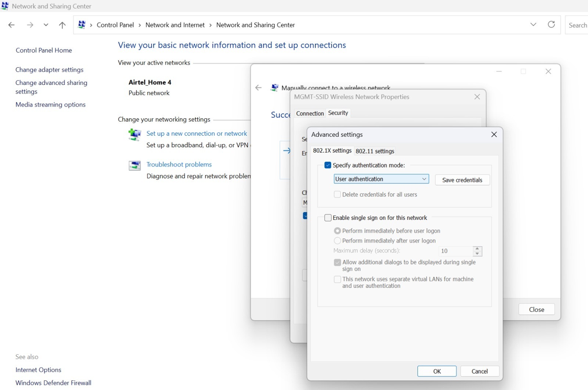Click the Save credentials button
The height and width of the screenshot is (390, 588).
(462, 180)
